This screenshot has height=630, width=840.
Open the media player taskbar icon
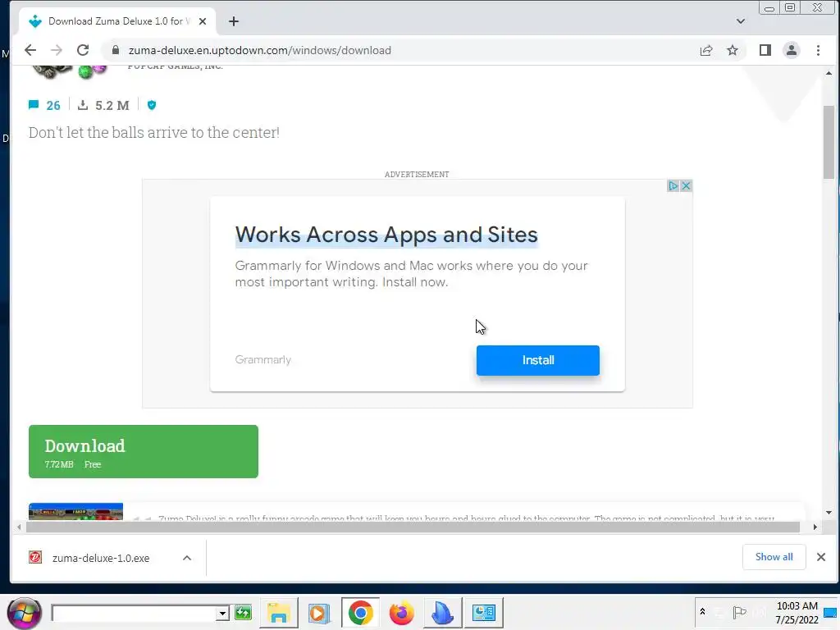coord(319,613)
